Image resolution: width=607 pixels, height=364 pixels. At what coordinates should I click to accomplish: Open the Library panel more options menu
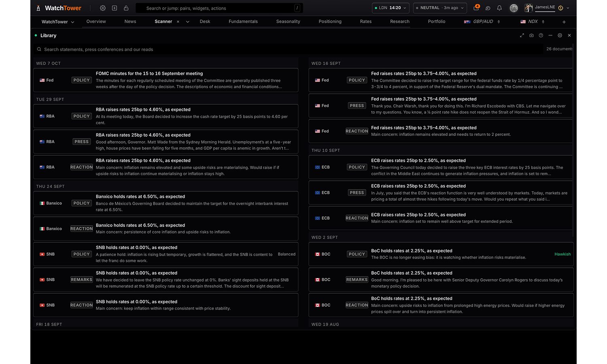coord(550,36)
